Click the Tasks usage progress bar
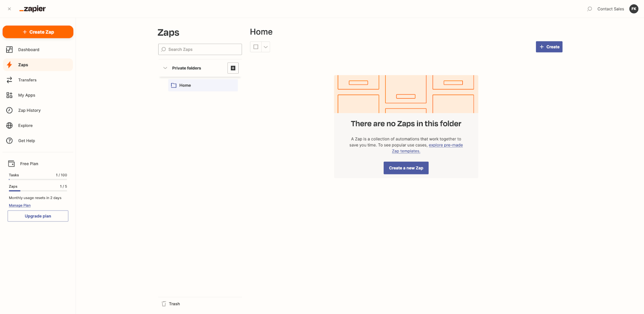This screenshot has width=644, height=314. click(x=38, y=180)
